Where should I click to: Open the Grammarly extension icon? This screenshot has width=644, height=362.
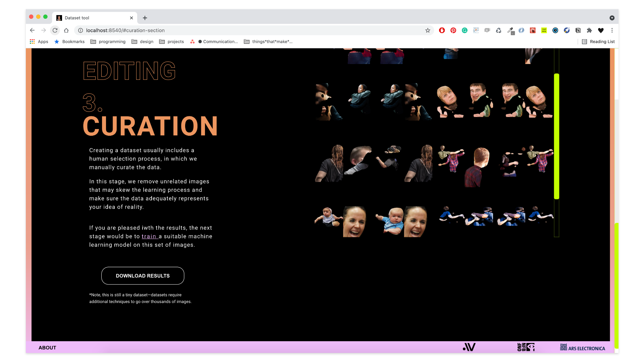465,30
